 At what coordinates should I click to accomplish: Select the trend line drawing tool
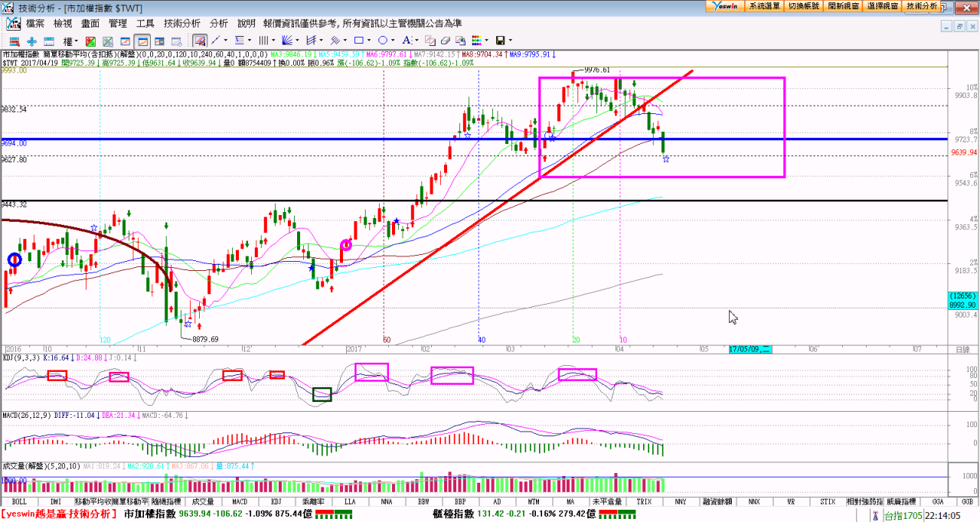(x=216, y=41)
